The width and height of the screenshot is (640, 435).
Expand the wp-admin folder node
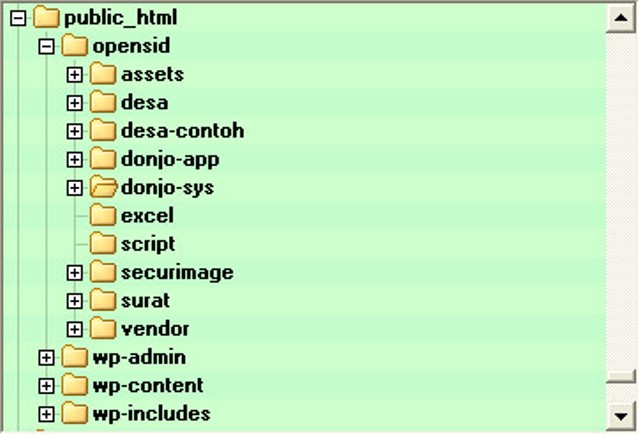click(46, 357)
